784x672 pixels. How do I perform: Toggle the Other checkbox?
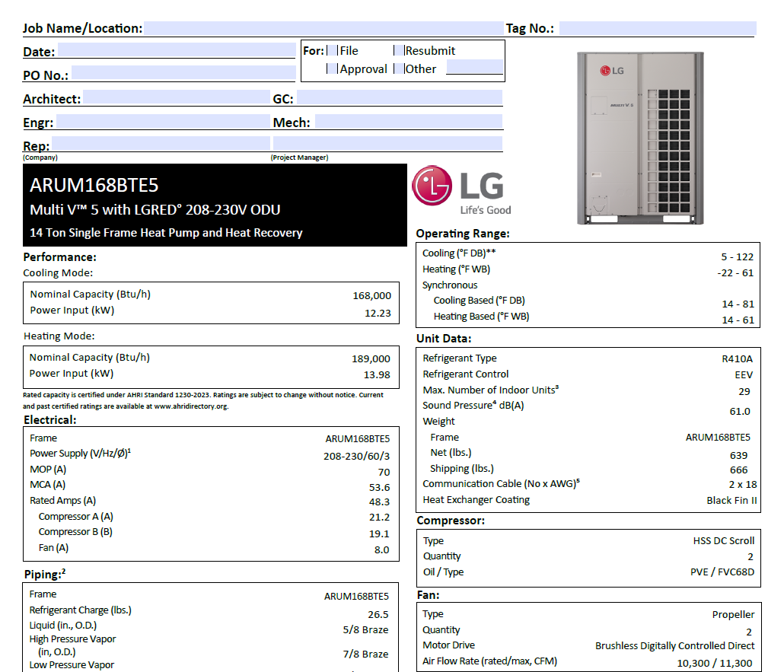pyautogui.click(x=399, y=68)
